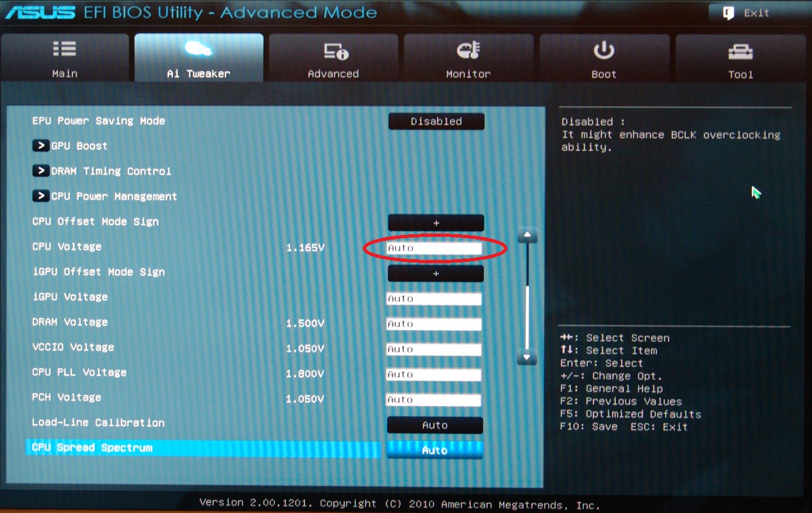Go to the Monitor tab
812x513 pixels.
[x=468, y=58]
